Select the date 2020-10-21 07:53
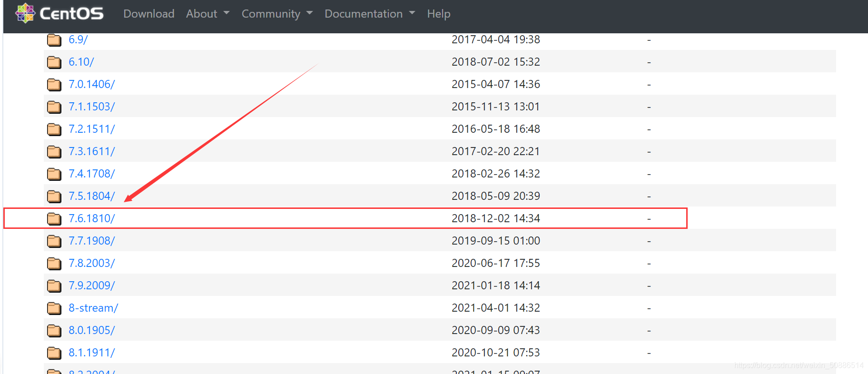This screenshot has width=868, height=374. tap(496, 353)
